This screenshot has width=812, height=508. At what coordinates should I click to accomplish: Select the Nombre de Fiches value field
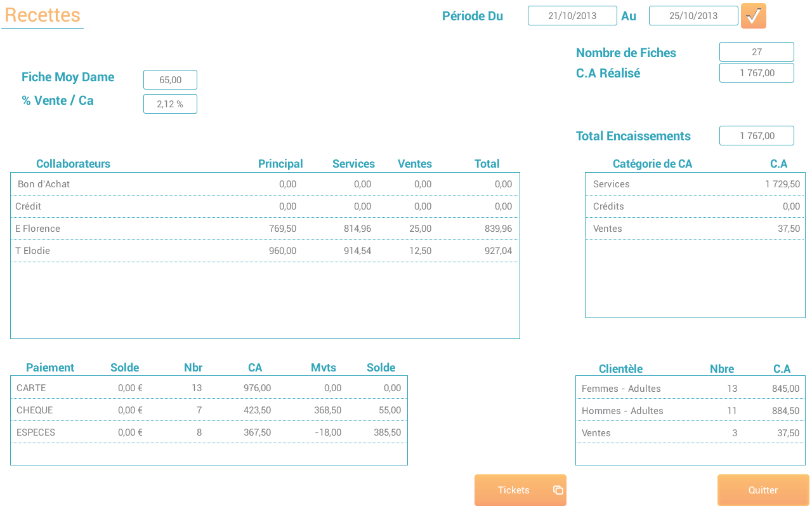coord(756,52)
